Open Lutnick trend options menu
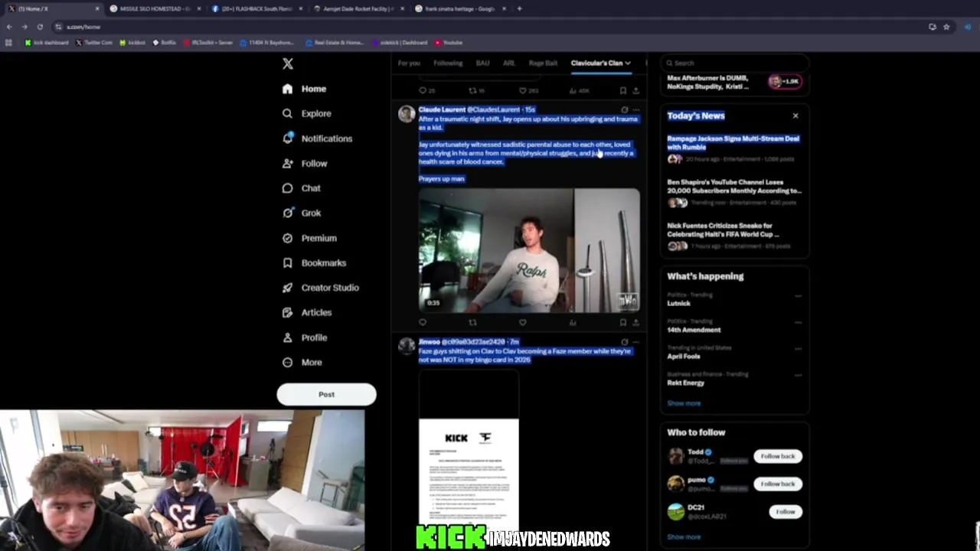Viewport: 980px width, 551px height. coord(798,295)
